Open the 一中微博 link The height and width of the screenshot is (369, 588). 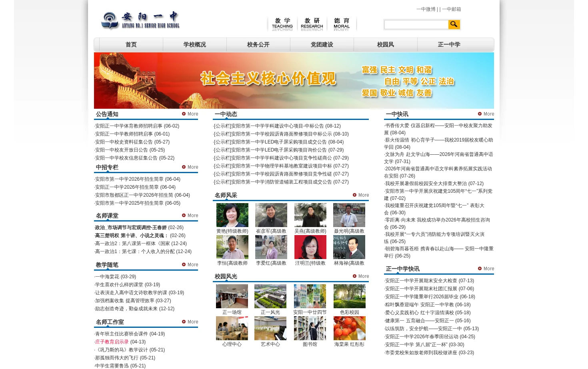426,9
